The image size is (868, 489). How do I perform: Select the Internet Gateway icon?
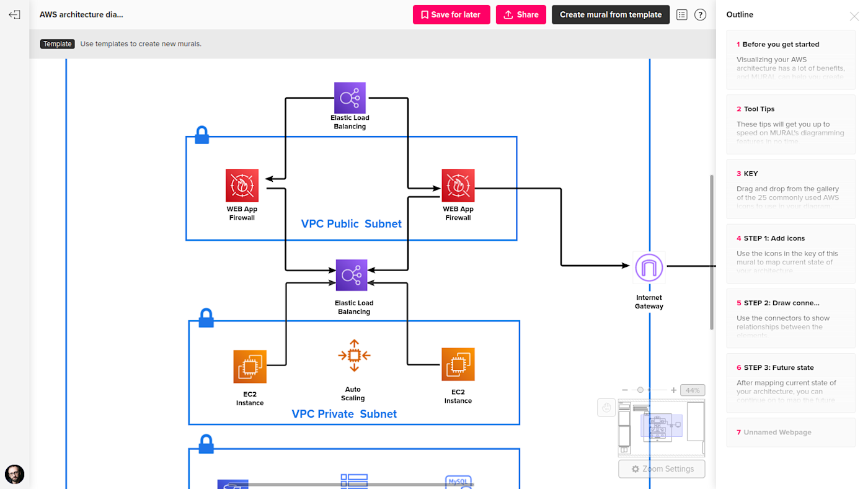click(649, 268)
